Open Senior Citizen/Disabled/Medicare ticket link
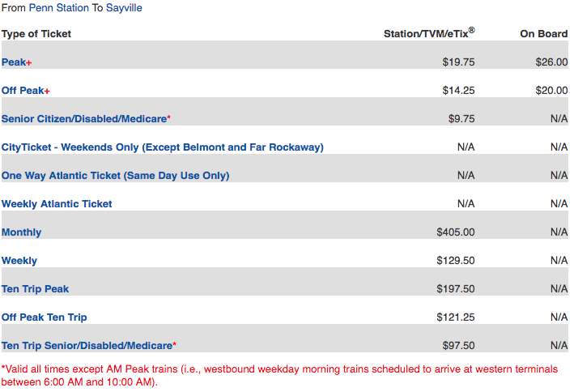 pos(86,119)
